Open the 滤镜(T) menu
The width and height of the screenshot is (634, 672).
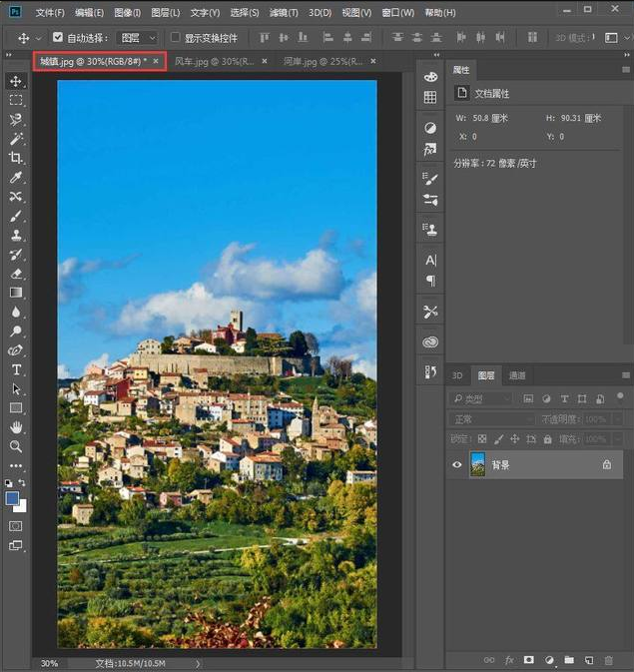(284, 13)
